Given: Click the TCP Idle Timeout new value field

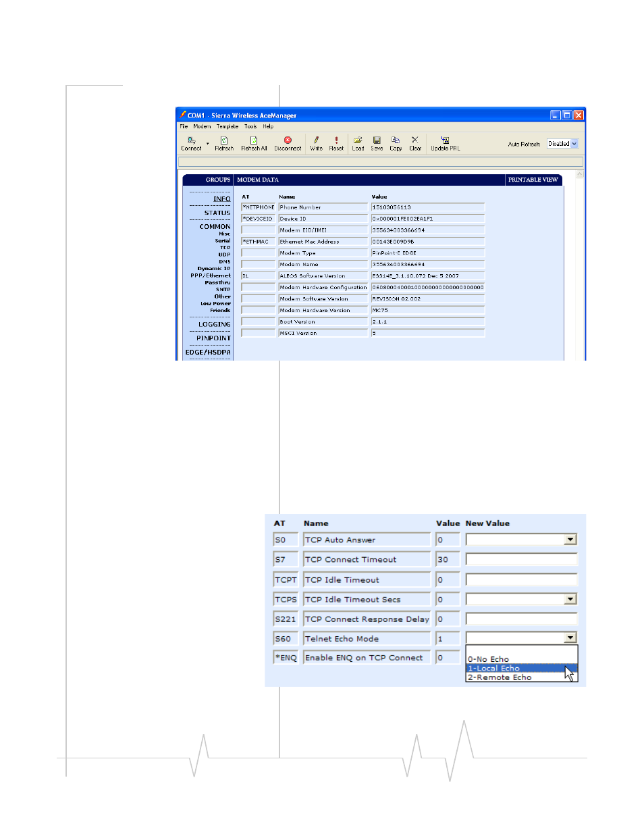Looking at the screenshot, I should tap(521, 580).
